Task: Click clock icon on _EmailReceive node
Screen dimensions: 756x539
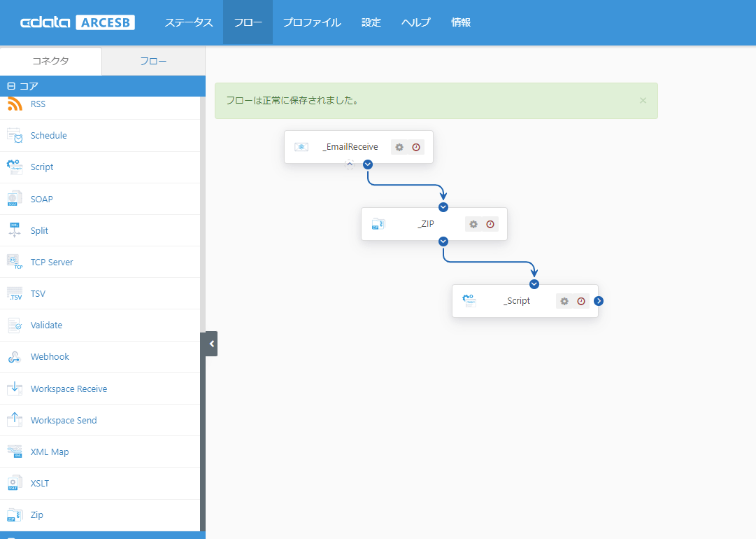Action: pos(416,147)
